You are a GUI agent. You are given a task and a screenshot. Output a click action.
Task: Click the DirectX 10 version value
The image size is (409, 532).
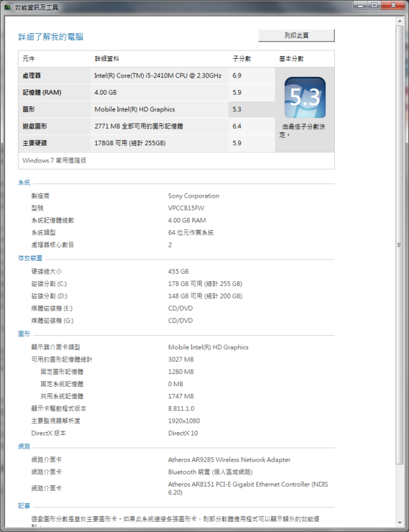coord(183,433)
